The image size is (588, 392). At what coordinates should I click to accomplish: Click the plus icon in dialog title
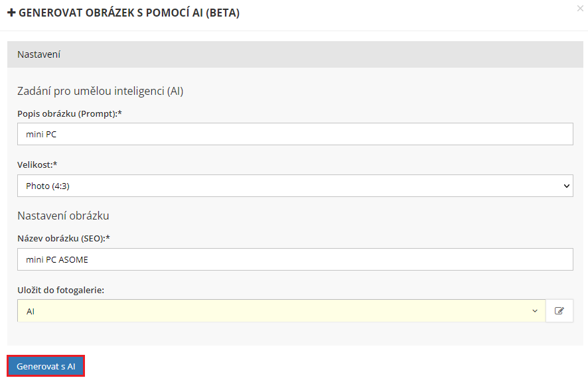coord(11,13)
